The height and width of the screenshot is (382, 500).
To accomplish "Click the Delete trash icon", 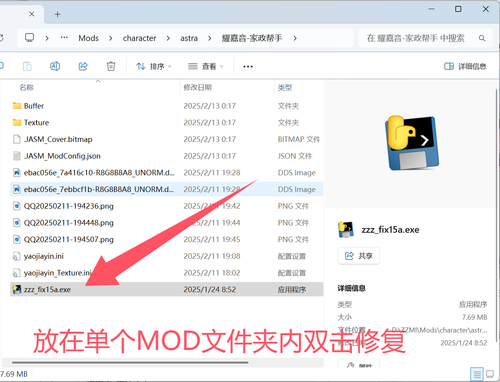I will pos(111,66).
